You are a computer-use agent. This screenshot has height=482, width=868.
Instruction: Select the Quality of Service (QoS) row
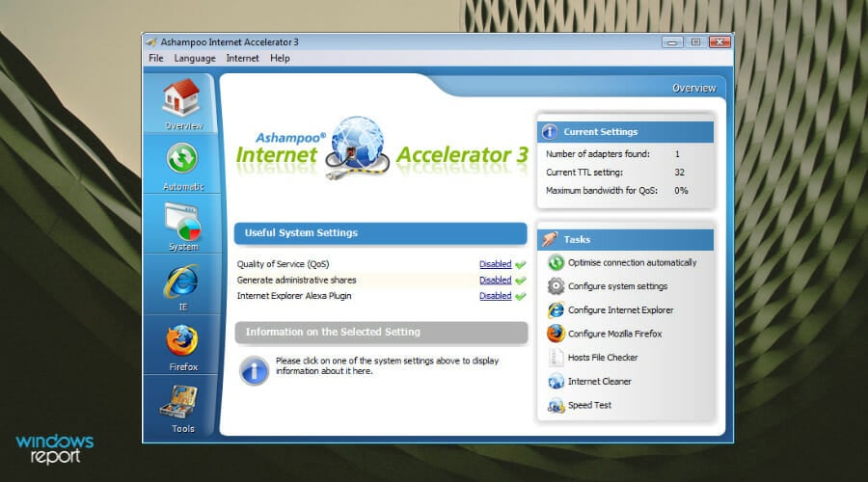(x=381, y=264)
